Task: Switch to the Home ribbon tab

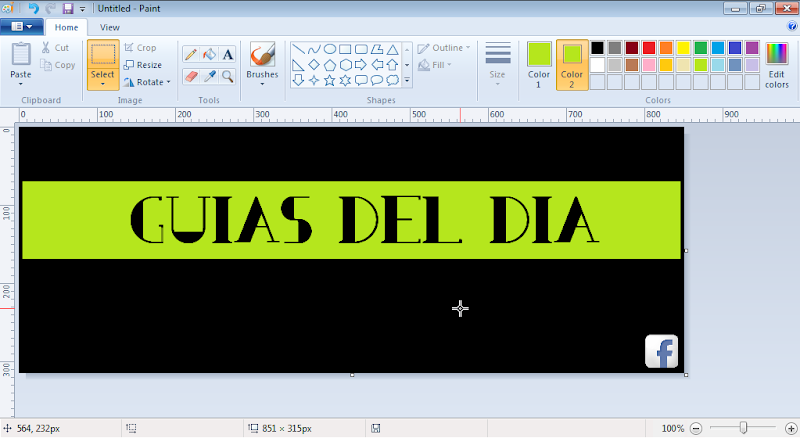Action: point(66,28)
